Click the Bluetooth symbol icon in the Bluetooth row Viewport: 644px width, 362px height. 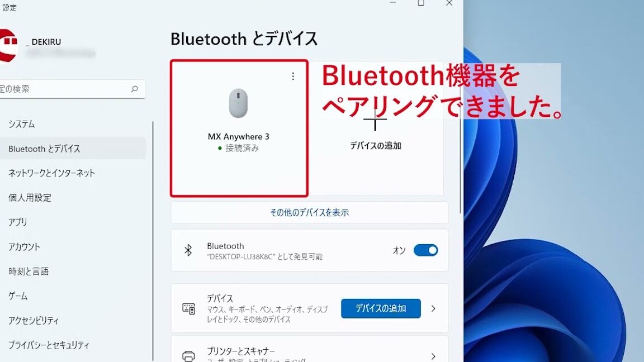(188, 250)
